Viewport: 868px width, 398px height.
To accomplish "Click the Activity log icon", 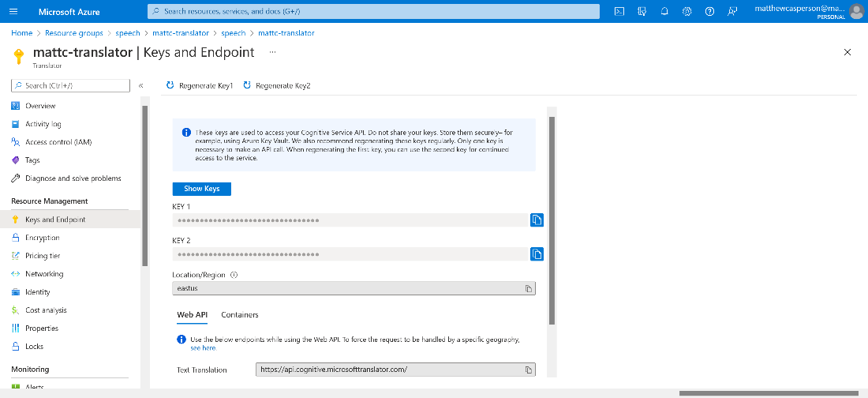I will click(x=16, y=124).
